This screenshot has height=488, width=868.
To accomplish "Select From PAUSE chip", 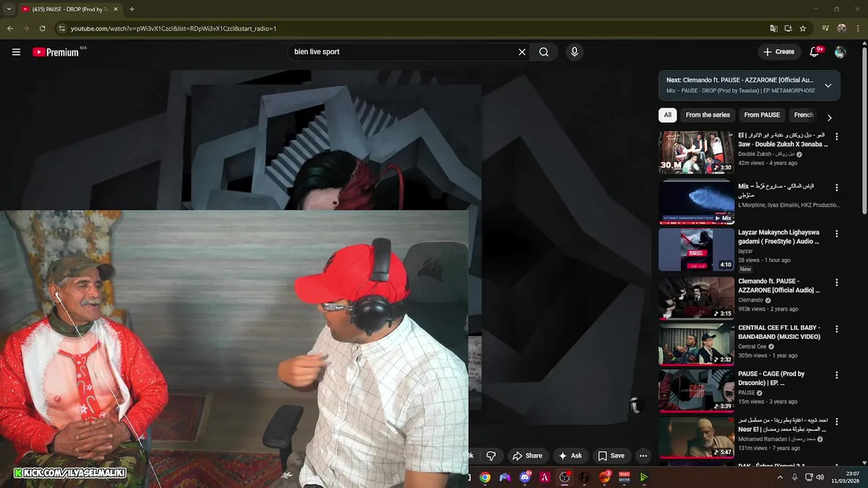I will [762, 115].
